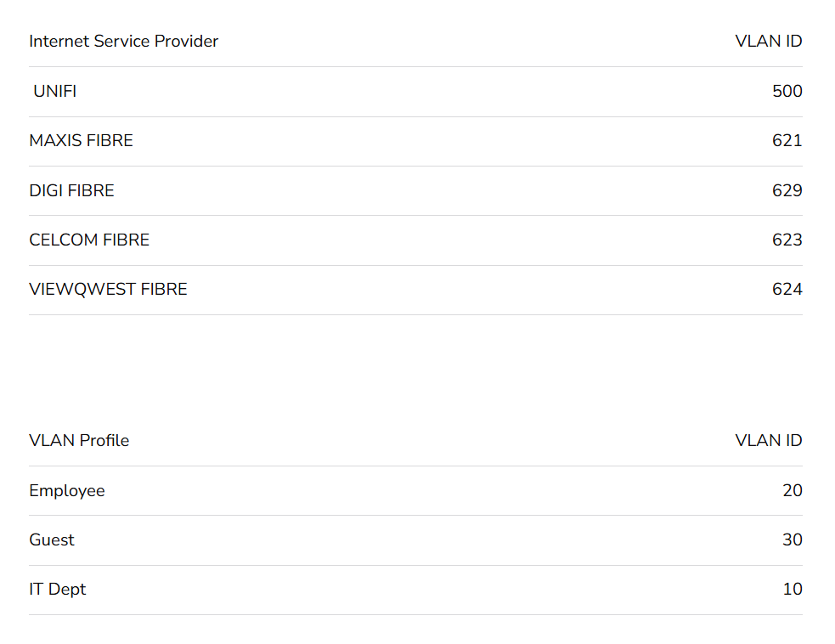Click Employee VLAN ID value 20
The image size is (835, 644).
tap(792, 491)
